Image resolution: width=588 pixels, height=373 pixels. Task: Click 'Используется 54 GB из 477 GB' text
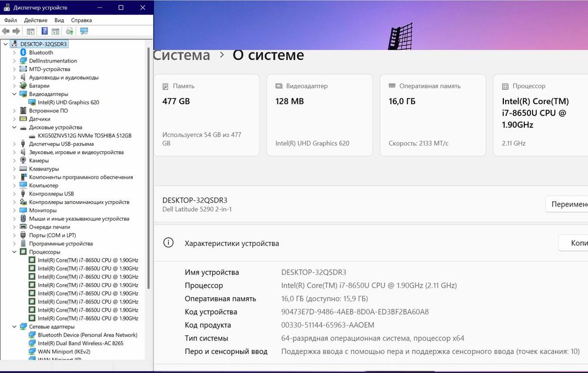(202, 139)
